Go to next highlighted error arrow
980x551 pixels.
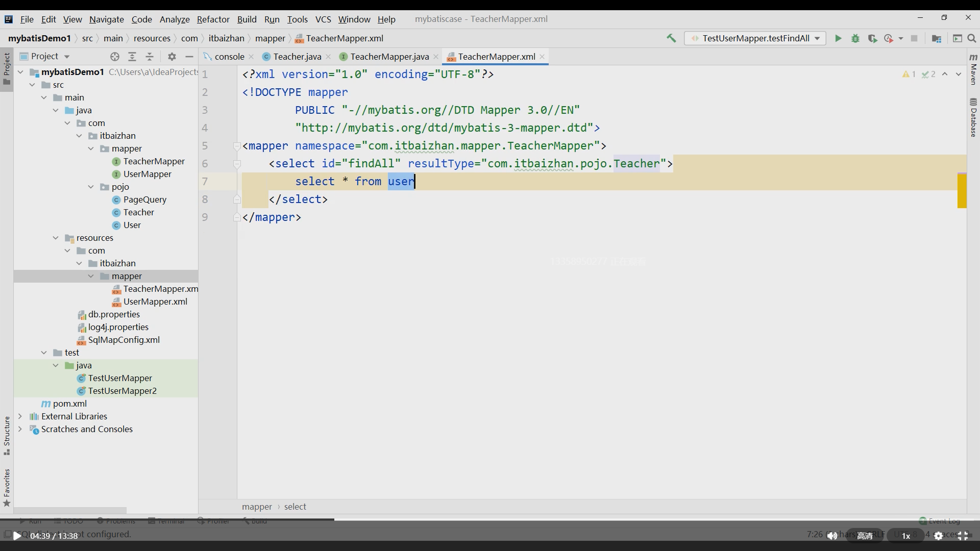tap(959, 74)
